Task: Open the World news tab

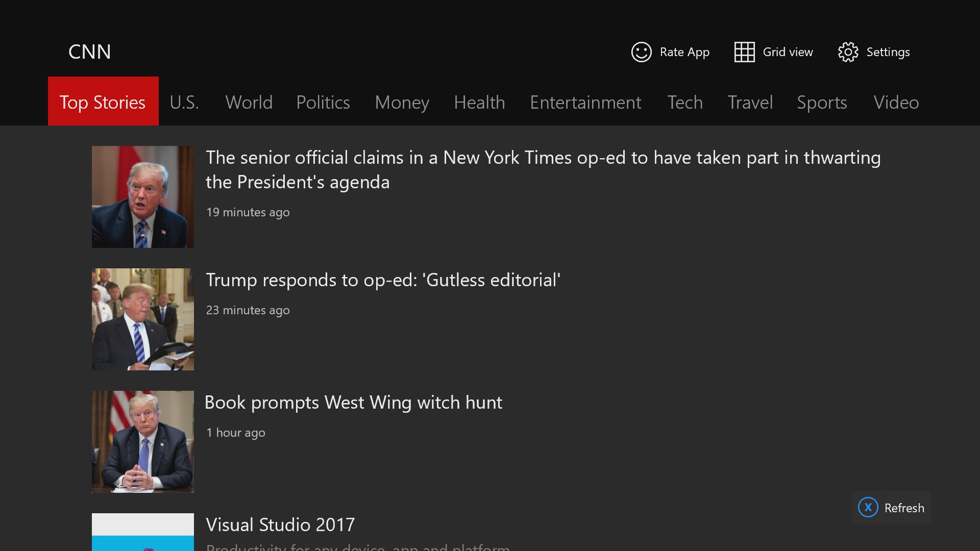Action: pos(249,102)
